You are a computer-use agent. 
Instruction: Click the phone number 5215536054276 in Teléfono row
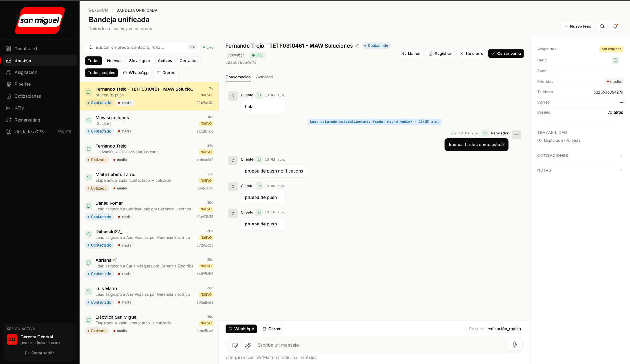(x=608, y=92)
